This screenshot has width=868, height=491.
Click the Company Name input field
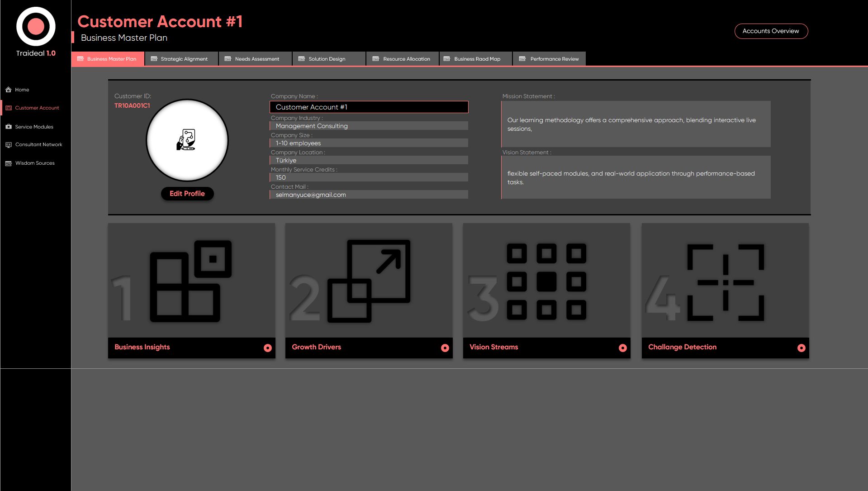pos(369,107)
